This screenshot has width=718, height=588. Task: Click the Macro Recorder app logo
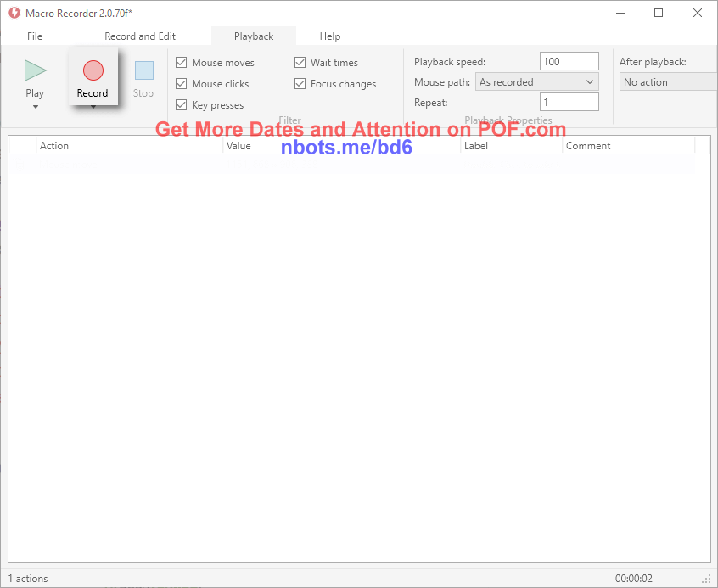(x=14, y=13)
